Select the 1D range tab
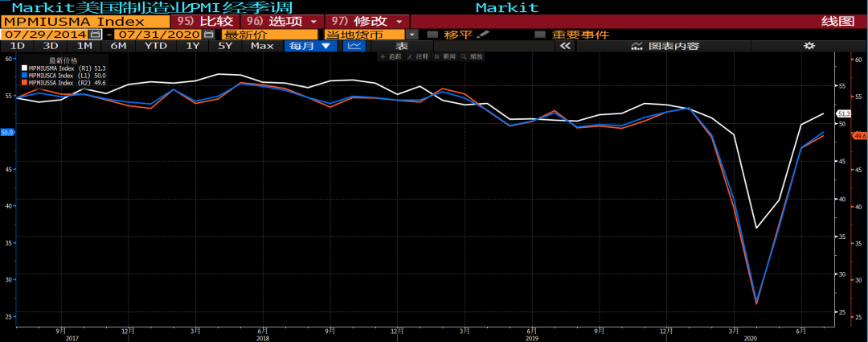868x342 pixels. [x=17, y=46]
